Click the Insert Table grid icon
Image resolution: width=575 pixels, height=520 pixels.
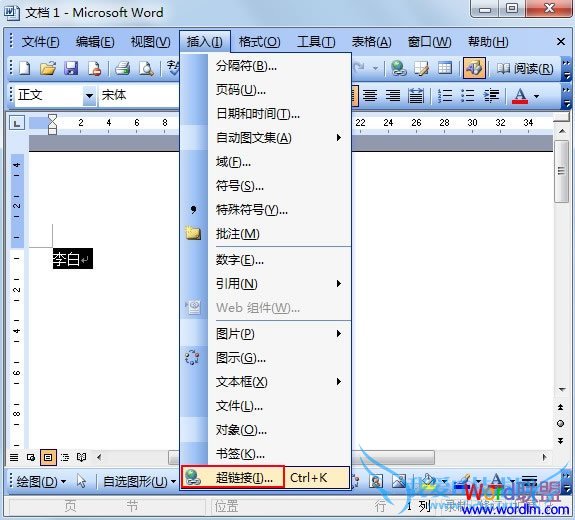pyautogui.click(x=445, y=68)
